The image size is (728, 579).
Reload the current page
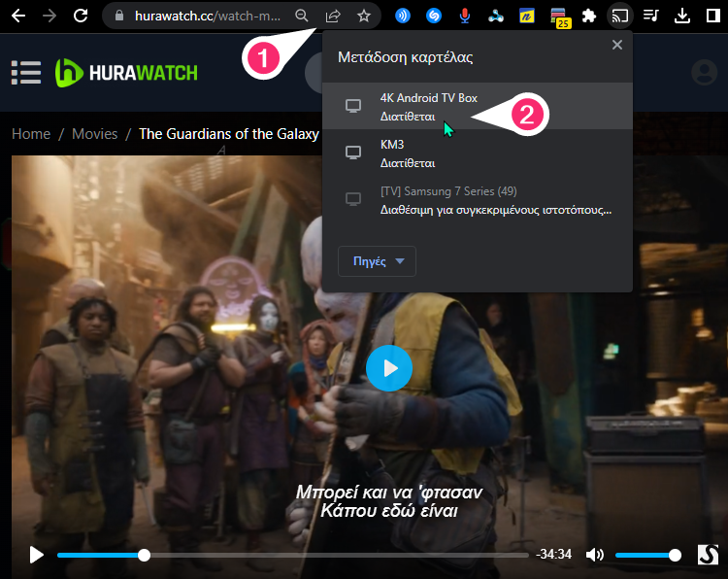point(81,16)
